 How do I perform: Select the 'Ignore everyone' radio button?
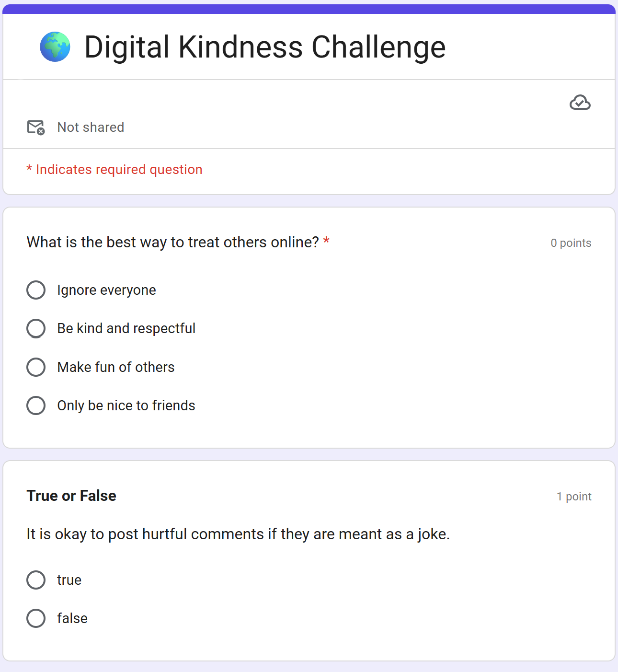(36, 290)
